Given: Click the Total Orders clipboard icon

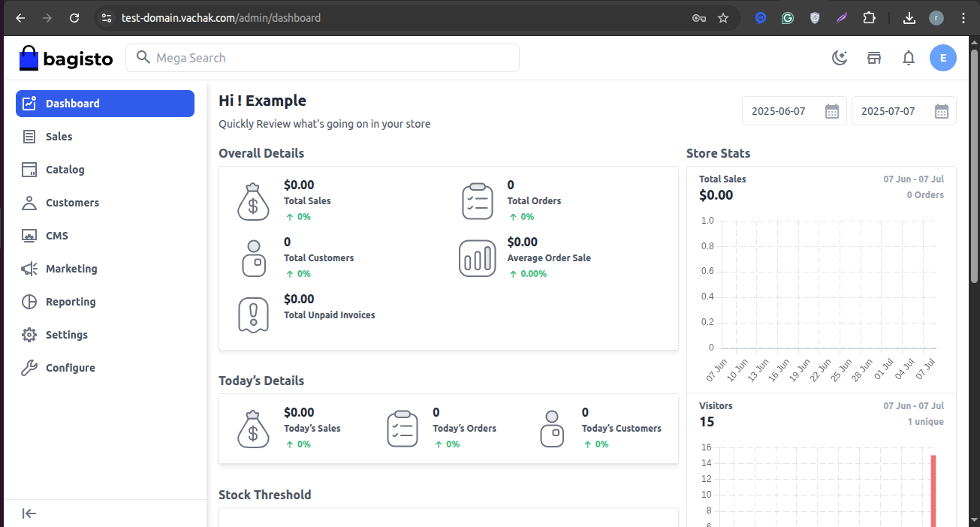Looking at the screenshot, I should [478, 201].
